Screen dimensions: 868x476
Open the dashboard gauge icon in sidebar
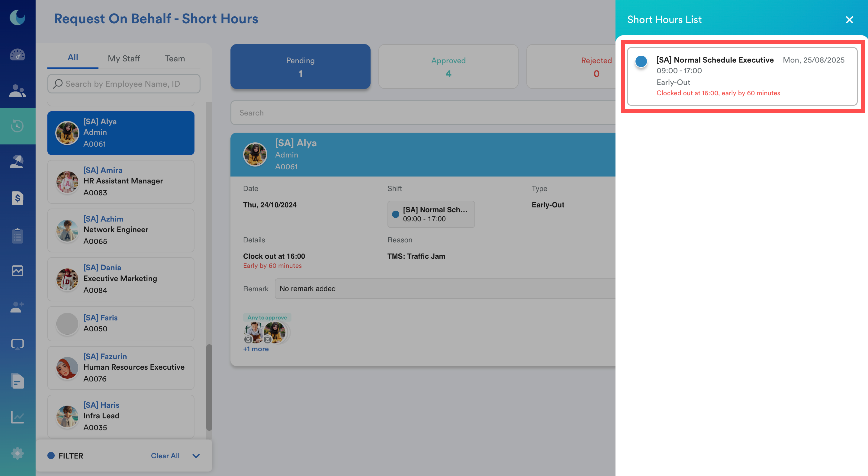pyautogui.click(x=17, y=54)
